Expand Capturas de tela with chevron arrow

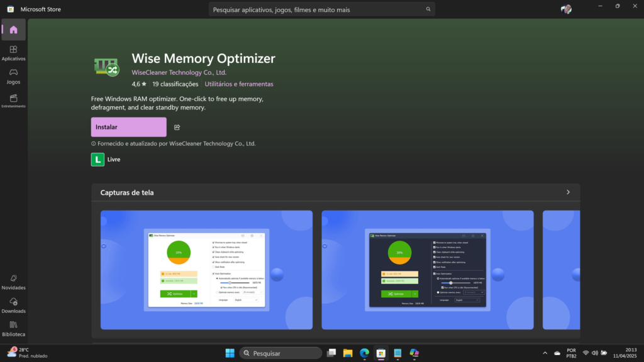point(568,192)
